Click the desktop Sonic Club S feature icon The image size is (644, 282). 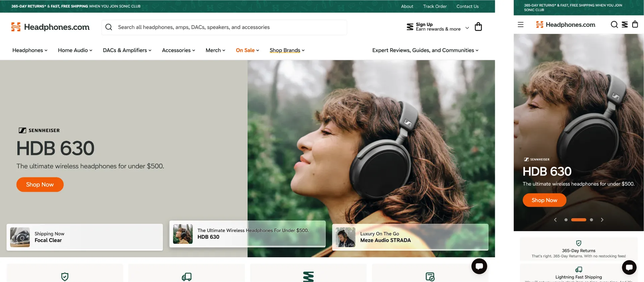pos(308,277)
